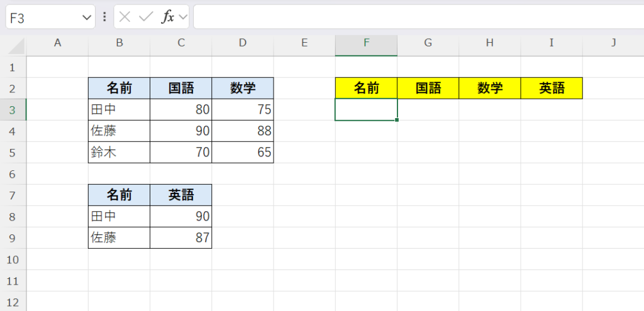
Task: Click yellow 名前 header cell
Action: pos(366,89)
